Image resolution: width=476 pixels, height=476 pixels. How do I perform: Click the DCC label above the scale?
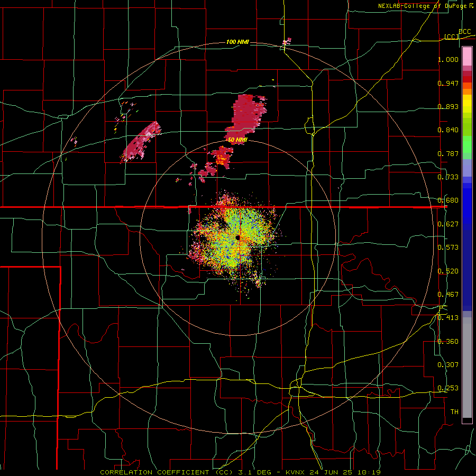[464, 32]
